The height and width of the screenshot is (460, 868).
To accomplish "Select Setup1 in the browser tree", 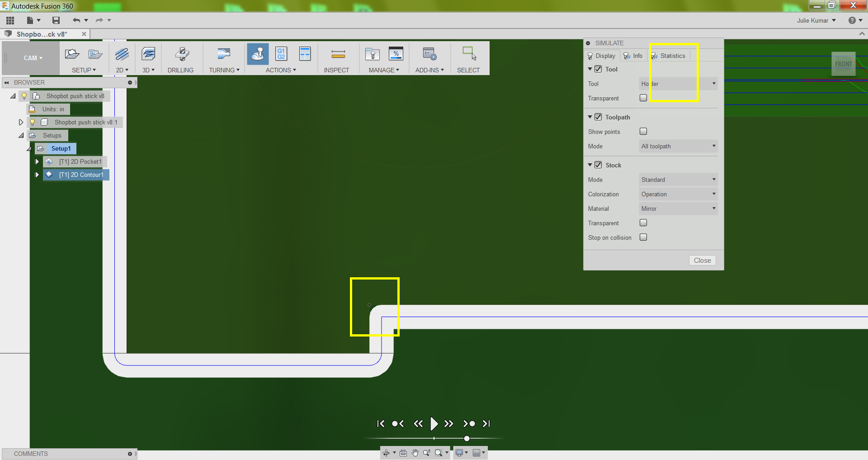I will click(x=61, y=148).
